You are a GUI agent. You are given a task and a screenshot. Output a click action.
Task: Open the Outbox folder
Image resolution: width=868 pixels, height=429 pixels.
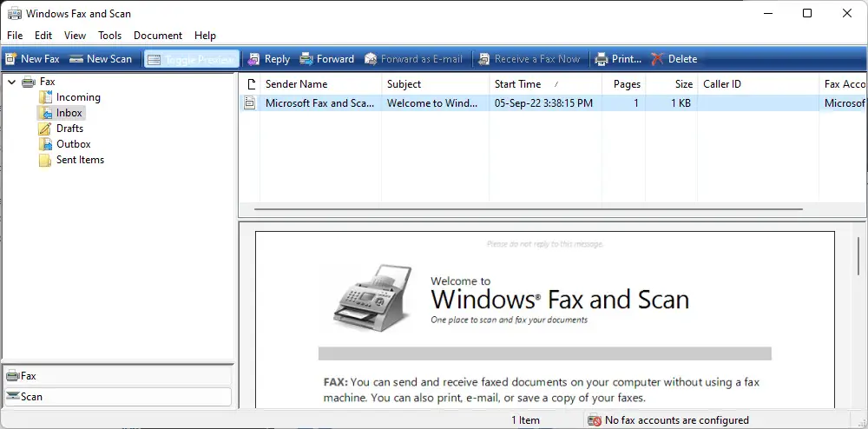[74, 144]
